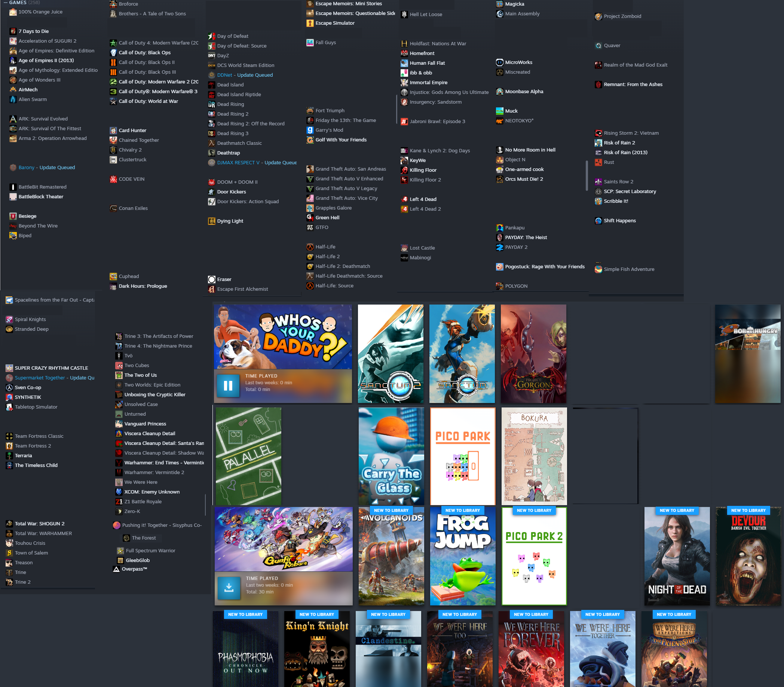Image resolution: width=784 pixels, height=687 pixels.
Task: Click the Golf With Your Friends icon
Action: [x=310, y=140]
